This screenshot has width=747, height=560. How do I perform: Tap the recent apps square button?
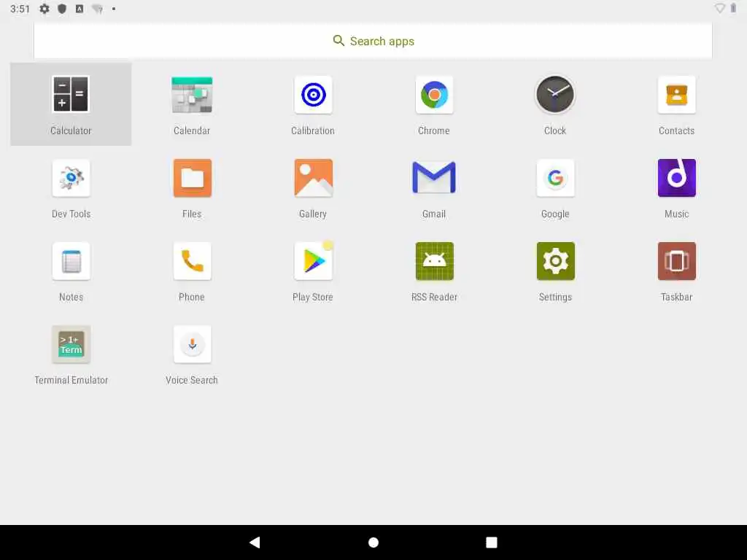(x=491, y=542)
